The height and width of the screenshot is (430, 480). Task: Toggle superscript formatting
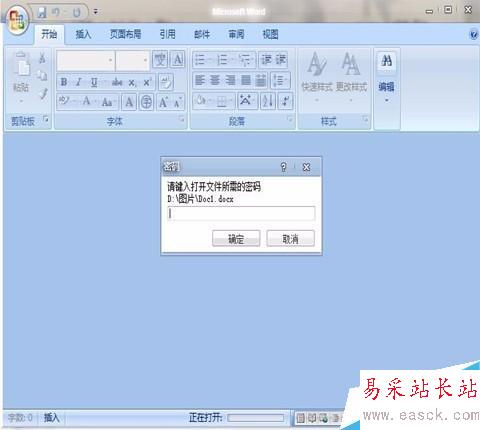coord(147,82)
